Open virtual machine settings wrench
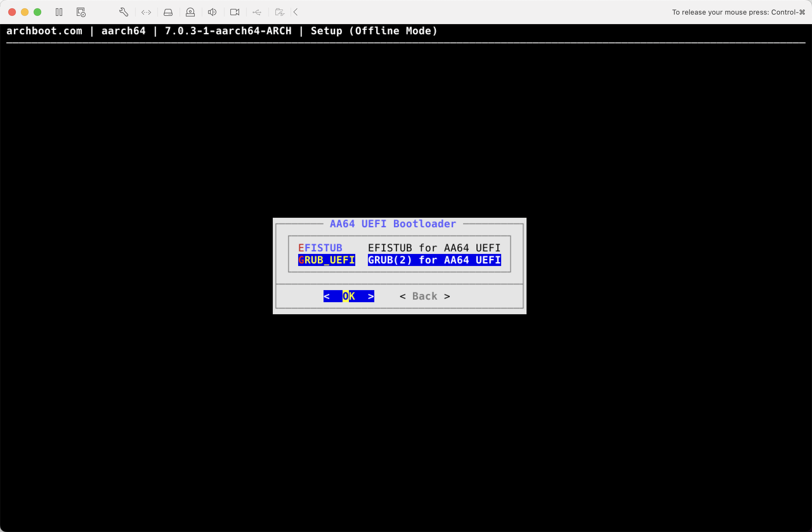This screenshot has height=532, width=812. [124, 12]
